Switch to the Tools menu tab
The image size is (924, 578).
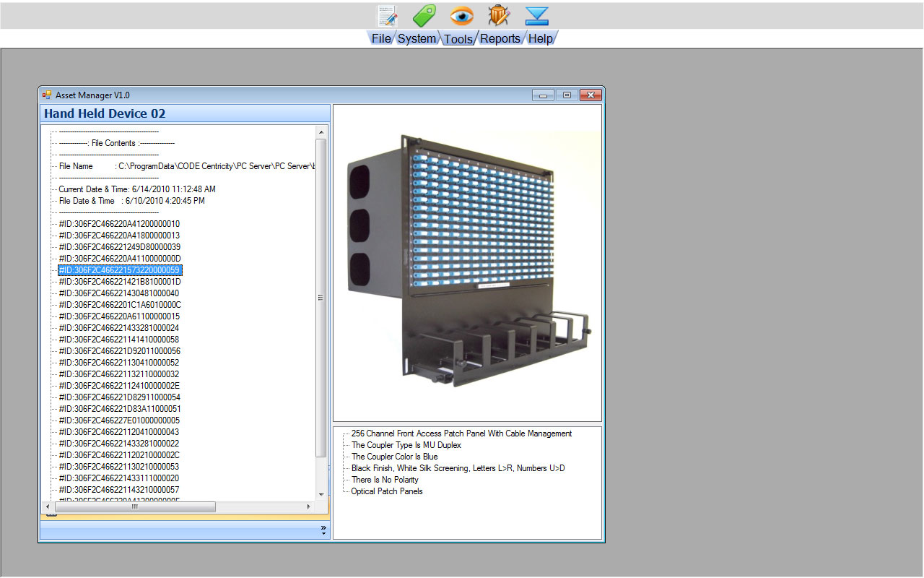coord(458,39)
